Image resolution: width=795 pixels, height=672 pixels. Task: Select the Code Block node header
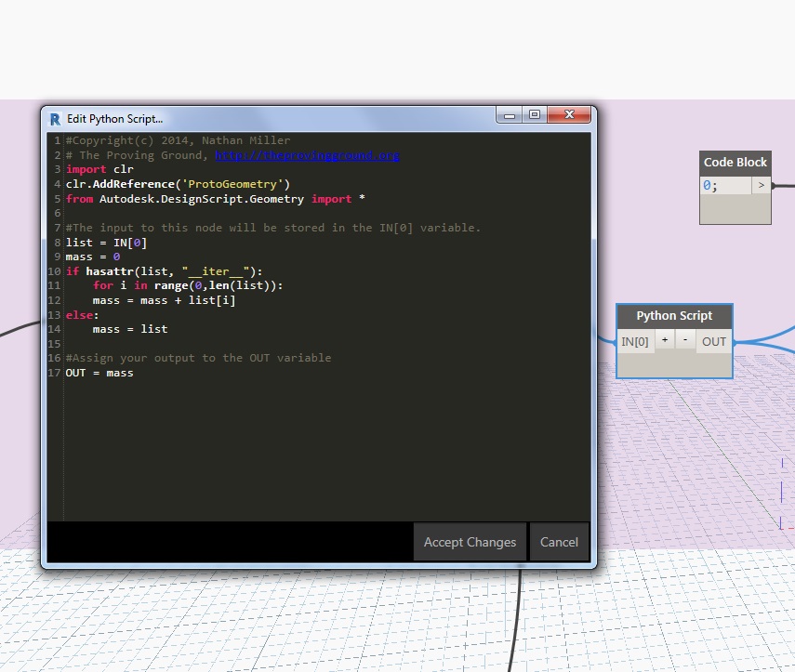point(735,163)
